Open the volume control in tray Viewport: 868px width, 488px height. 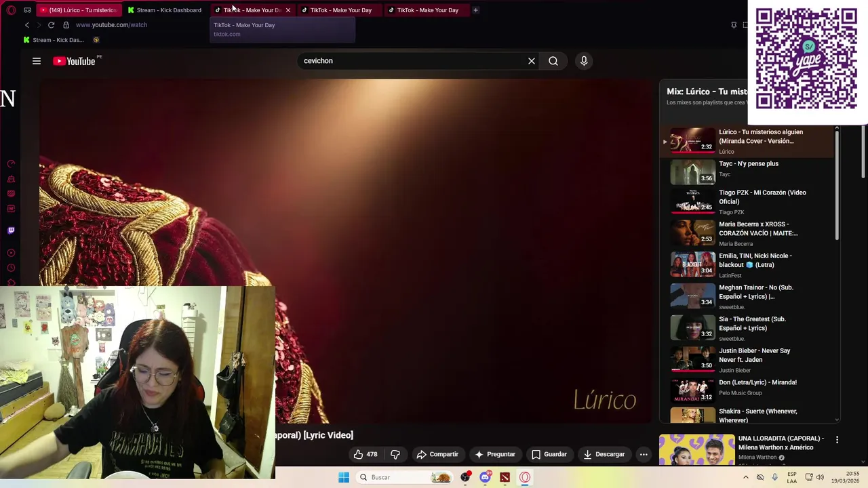[x=820, y=477]
